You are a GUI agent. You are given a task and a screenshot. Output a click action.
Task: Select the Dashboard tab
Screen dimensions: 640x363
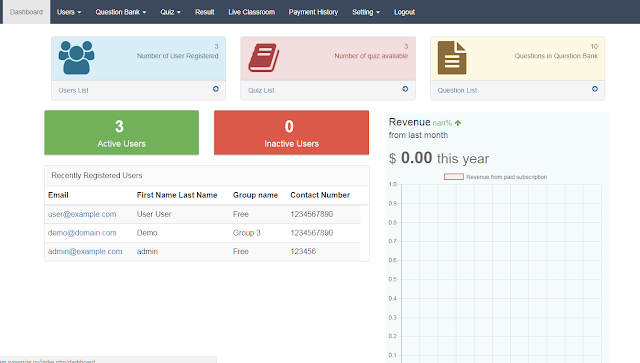(27, 12)
